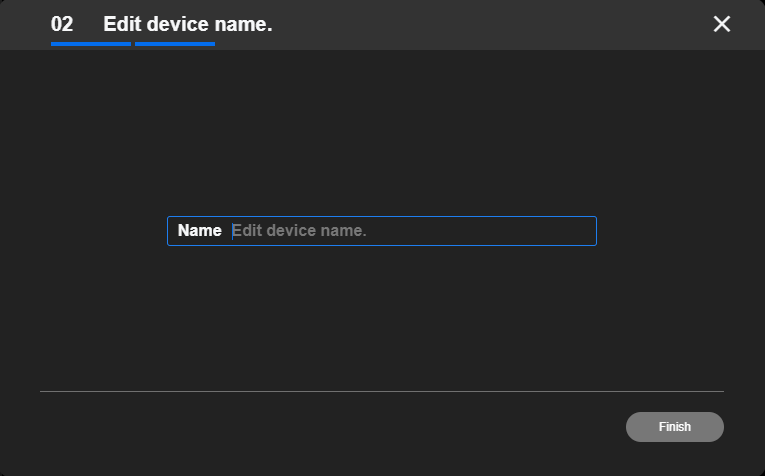Click the gray "Edit device name." placeholder text
Viewport: 765px width, 476px height.
click(x=300, y=231)
